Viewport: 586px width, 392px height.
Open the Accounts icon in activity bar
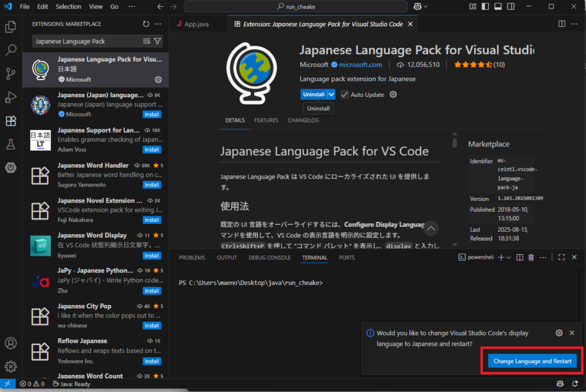coord(11,343)
